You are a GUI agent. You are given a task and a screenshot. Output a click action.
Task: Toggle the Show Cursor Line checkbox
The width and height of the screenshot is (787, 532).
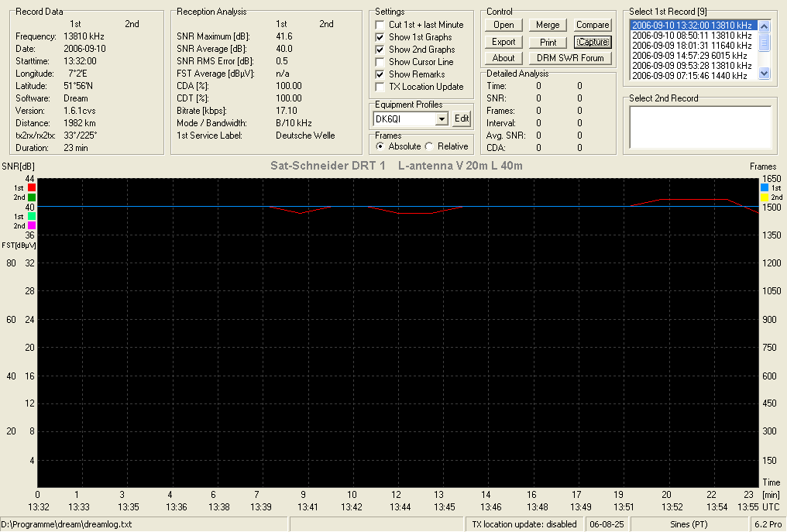coord(380,62)
